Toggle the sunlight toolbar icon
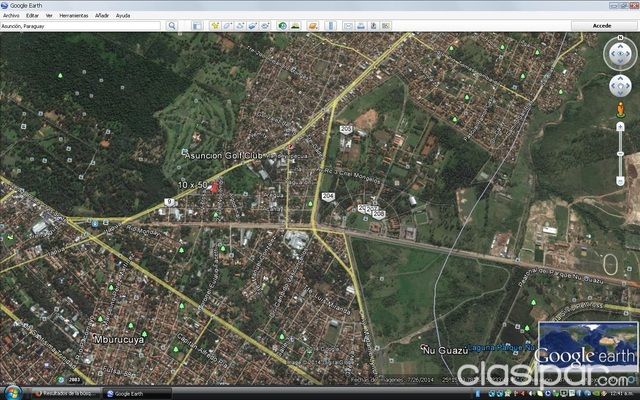The height and width of the screenshot is (400, 640). pyautogui.click(x=295, y=26)
